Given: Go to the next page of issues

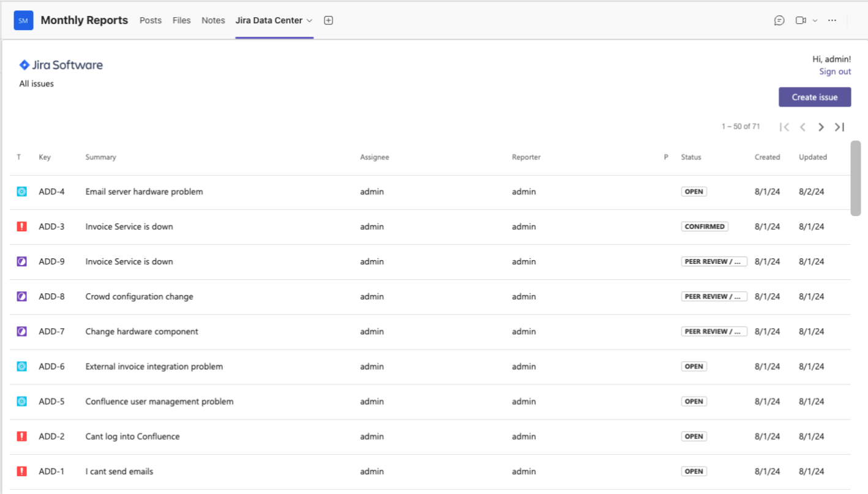Looking at the screenshot, I should [821, 127].
